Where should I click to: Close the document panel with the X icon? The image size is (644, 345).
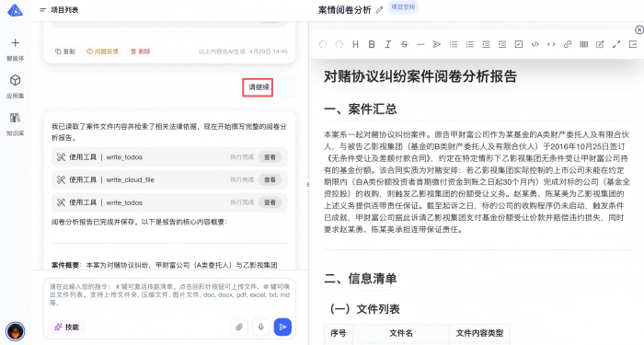(x=639, y=29)
